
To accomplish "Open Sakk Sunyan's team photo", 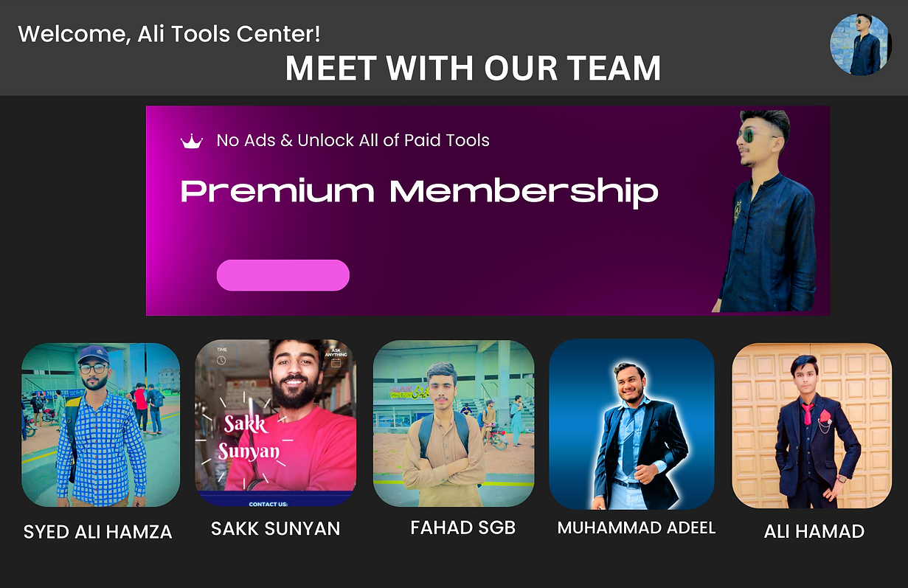I will pos(275,423).
